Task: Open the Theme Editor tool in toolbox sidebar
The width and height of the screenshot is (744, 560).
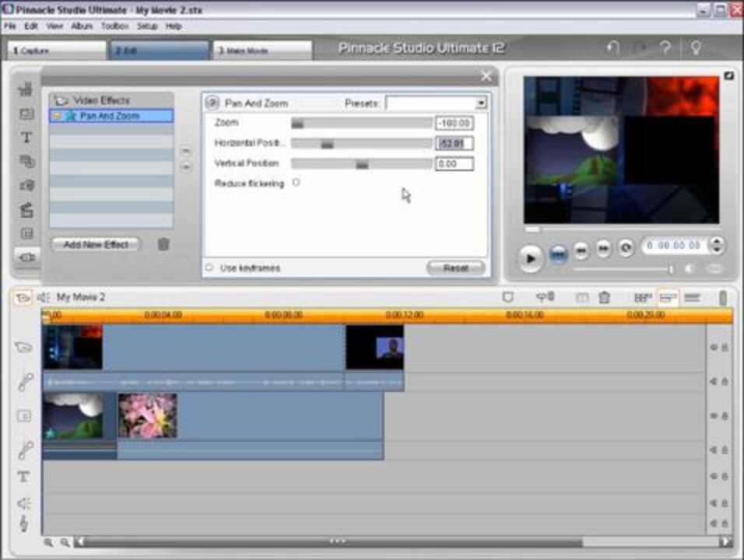Action: pyautogui.click(x=26, y=114)
